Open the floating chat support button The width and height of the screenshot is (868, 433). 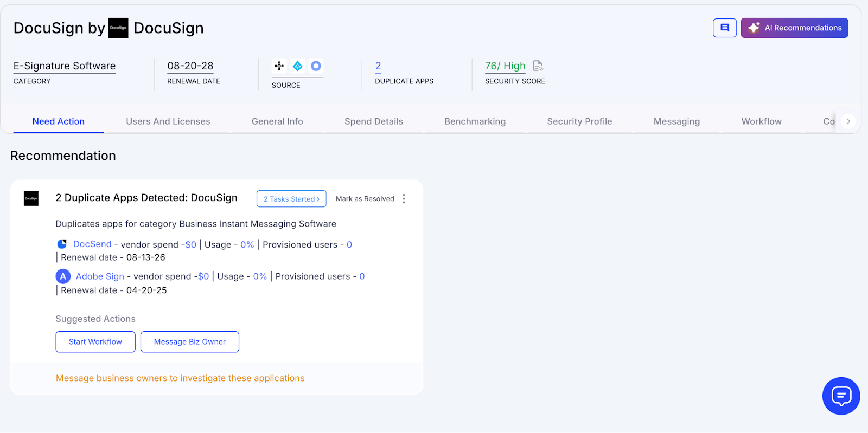click(x=841, y=396)
